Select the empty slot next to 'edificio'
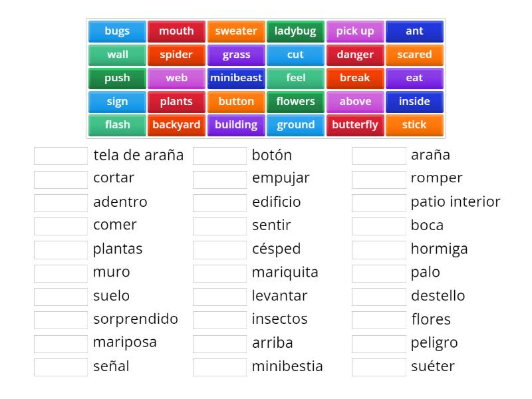Viewport: 532px width, 399px height. [x=219, y=201]
